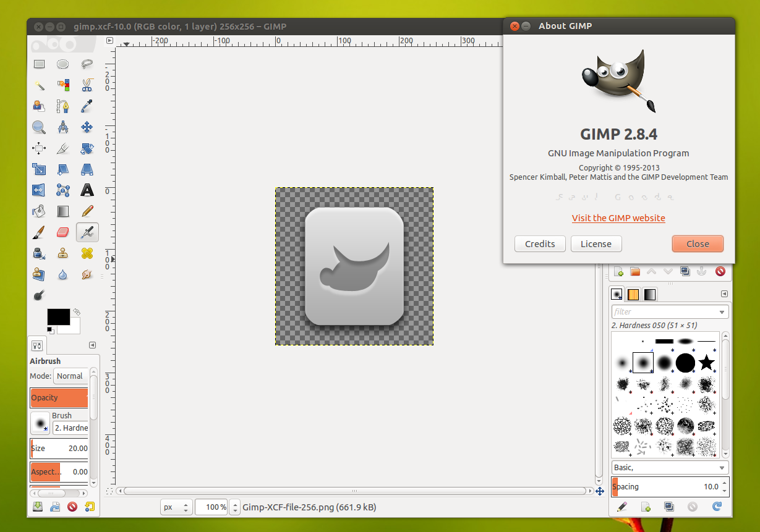The width and height of the screenshot is (760, 532).
Task: Switch to the Patterns tab
Action: (x=633, y=294)
